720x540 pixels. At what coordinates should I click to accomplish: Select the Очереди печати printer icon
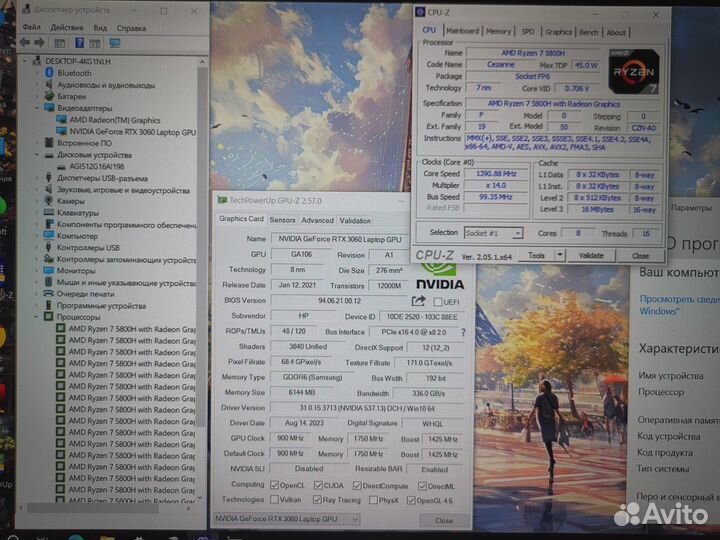point(49,293)
